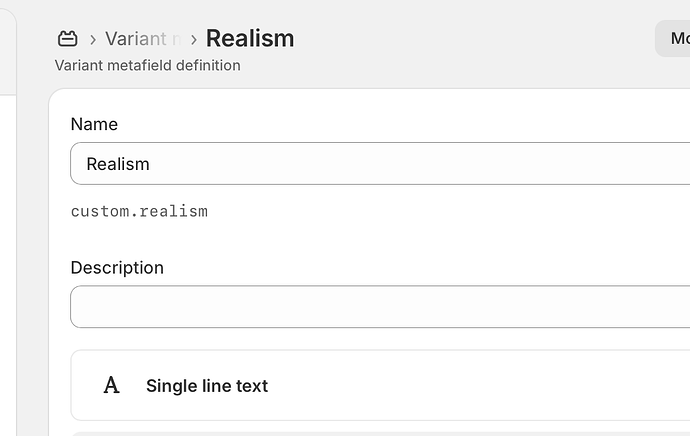Go back to Variant metafields breadcrumb
This screenshot has height=436, width=690.
click(x=142, y=39)
